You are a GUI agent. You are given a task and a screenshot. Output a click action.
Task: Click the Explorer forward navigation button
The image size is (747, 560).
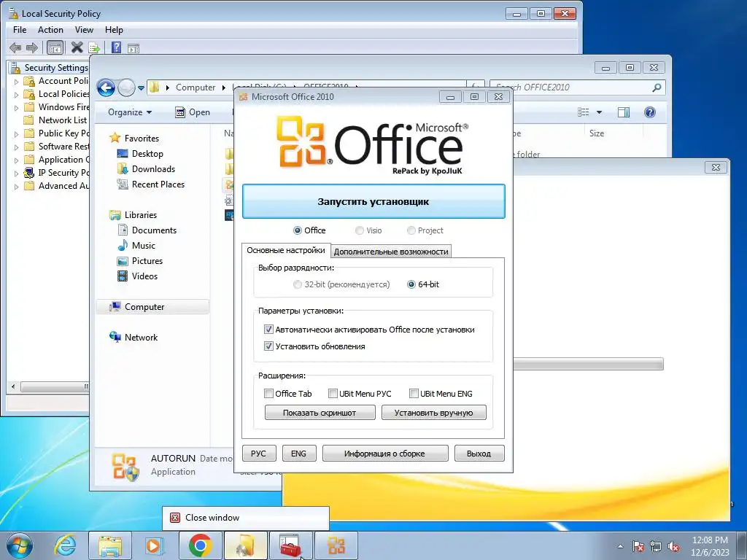click(x=126, y=87)
